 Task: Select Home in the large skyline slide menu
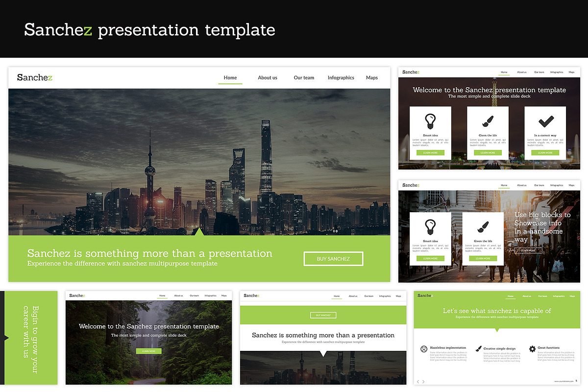pos(230,77)
